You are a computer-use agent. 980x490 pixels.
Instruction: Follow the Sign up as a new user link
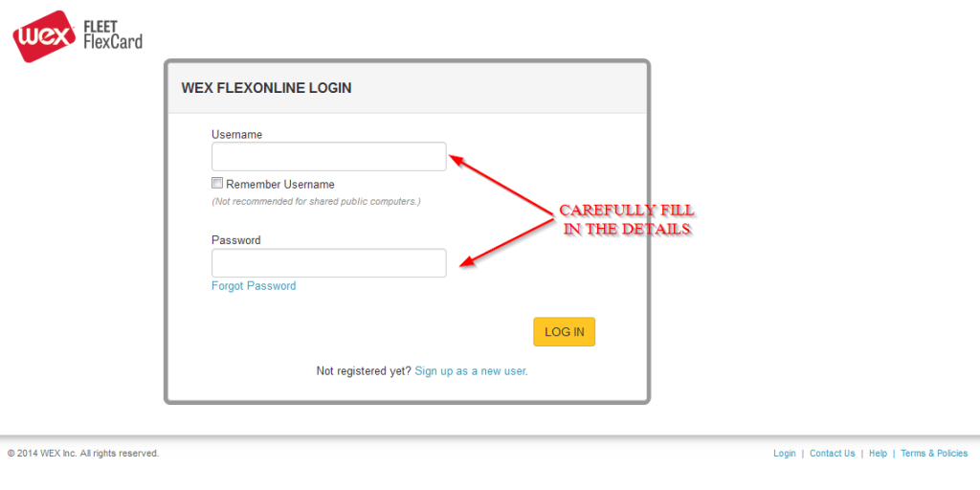click(471, 370)
